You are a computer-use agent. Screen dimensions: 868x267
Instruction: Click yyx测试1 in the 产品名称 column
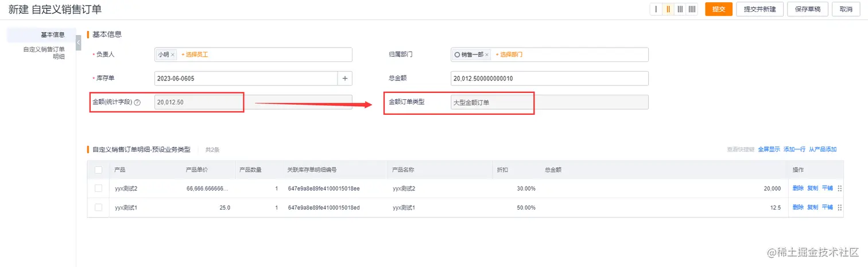[x=404, y=207]
